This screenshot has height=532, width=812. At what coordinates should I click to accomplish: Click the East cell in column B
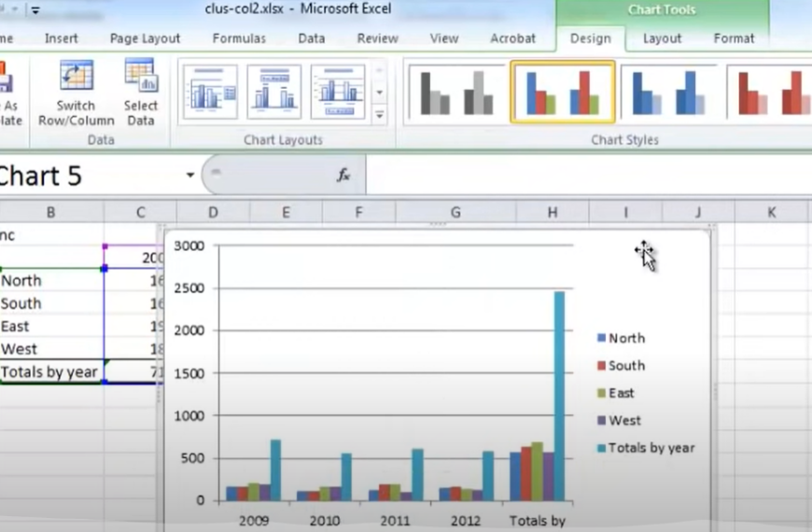point(51,327)
